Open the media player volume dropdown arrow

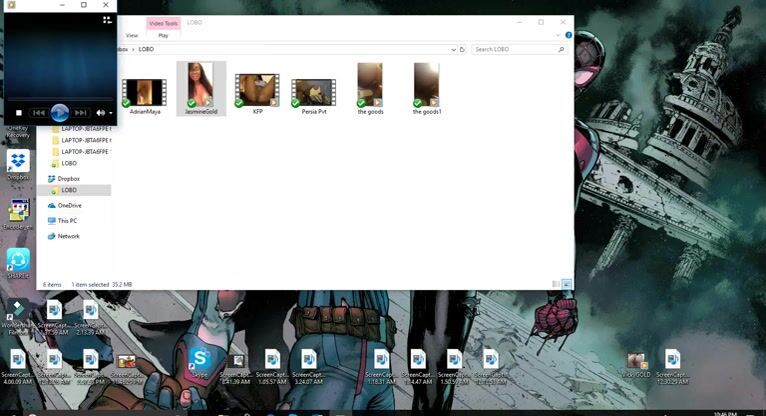coord(109,113)
